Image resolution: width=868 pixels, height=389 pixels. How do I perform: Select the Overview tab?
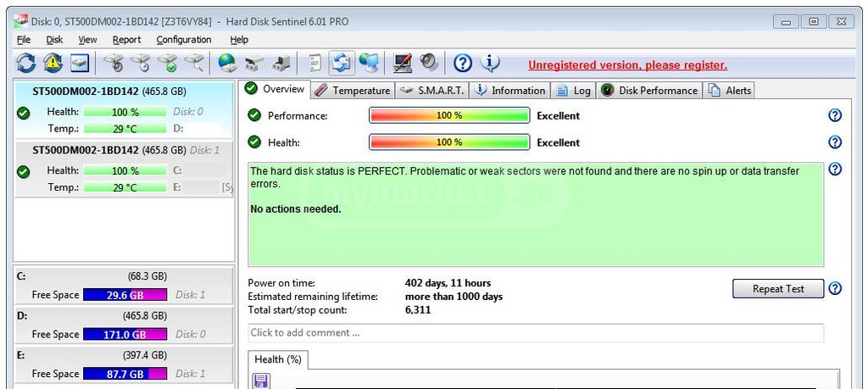click(275, 89)
